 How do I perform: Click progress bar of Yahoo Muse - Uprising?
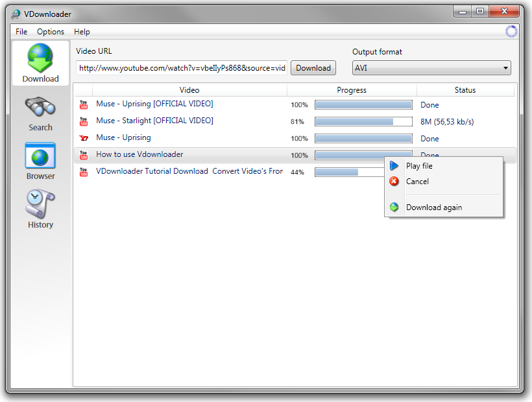click(363, 138)
